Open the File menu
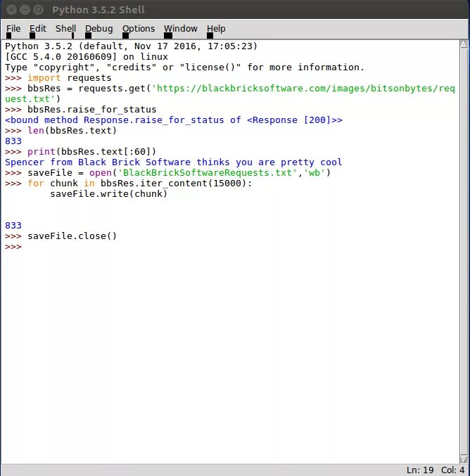 pos(13,29)
